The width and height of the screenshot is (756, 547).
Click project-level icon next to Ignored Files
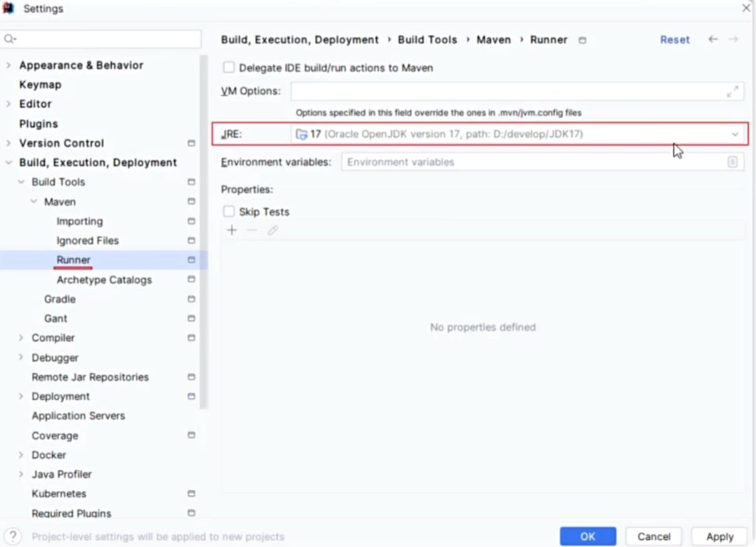[x=191, y=240]
